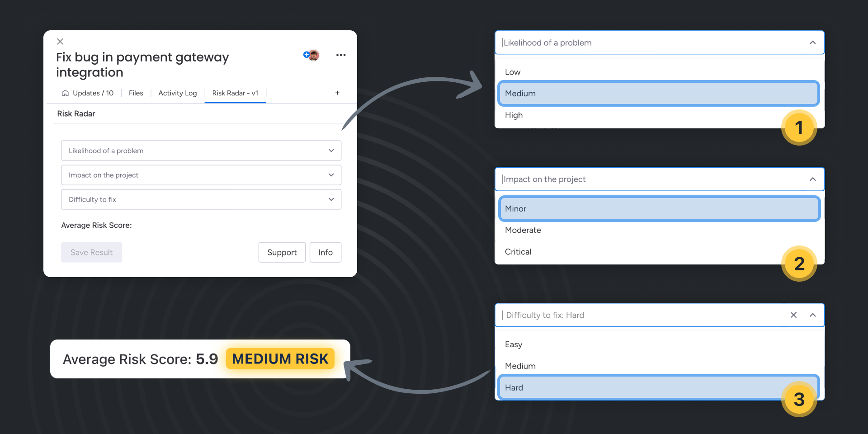The height and width of the screenshot is (434, 868).
Task: Select Hard difficulty to fix
Action: (x=659, y=387)
